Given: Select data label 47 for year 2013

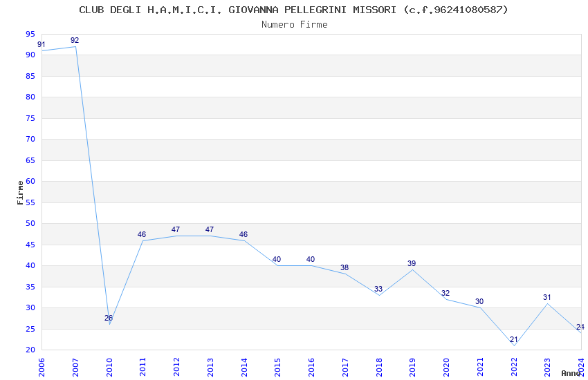Looking at the screenshot, I should coord(209,229).
